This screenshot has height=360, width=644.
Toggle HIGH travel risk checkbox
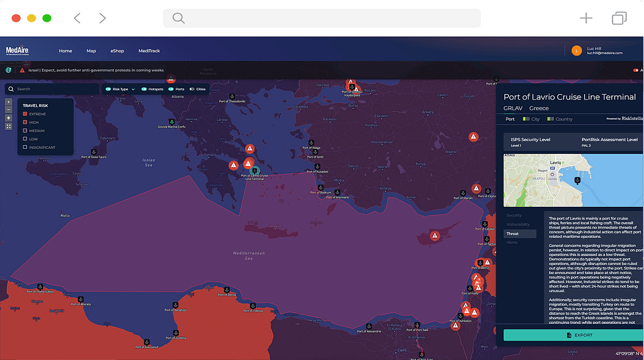pos(25,122)
